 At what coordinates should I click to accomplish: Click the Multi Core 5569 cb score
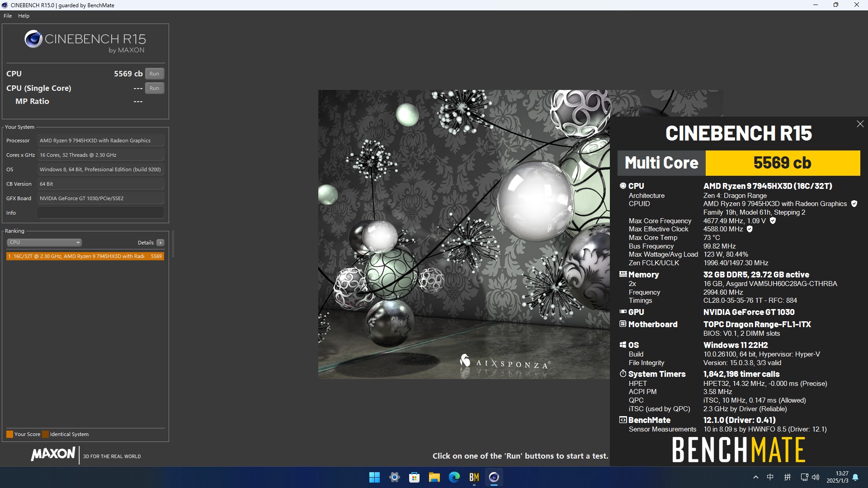(783, 163)
